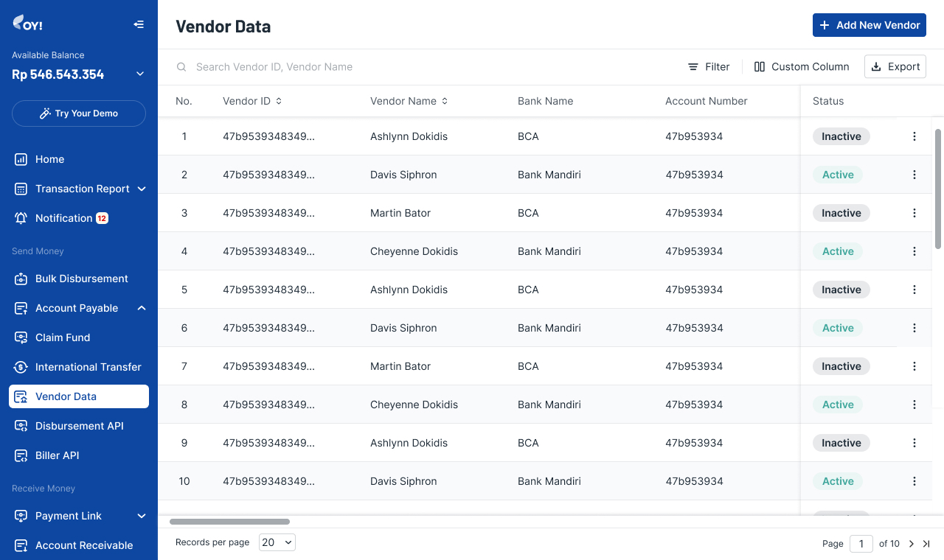Toggle row 1 status from Inactive
944x560 pixels.
(x=841, y=136)
